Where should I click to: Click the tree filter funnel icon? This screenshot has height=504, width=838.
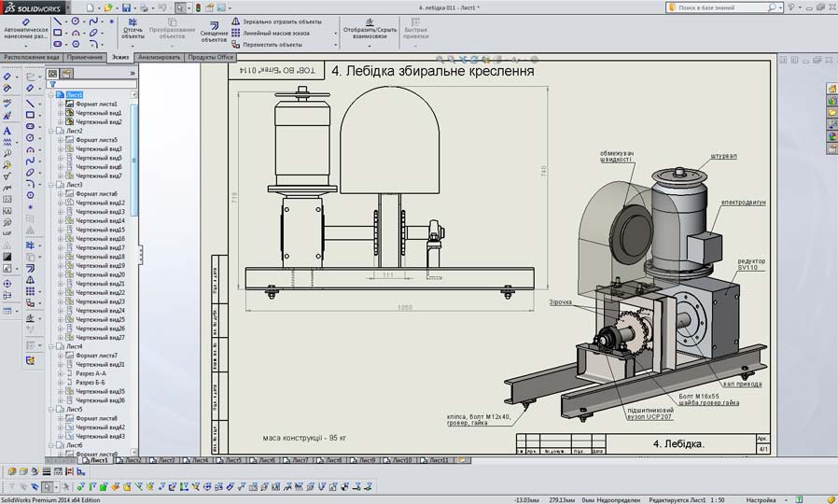coord(53,84)
